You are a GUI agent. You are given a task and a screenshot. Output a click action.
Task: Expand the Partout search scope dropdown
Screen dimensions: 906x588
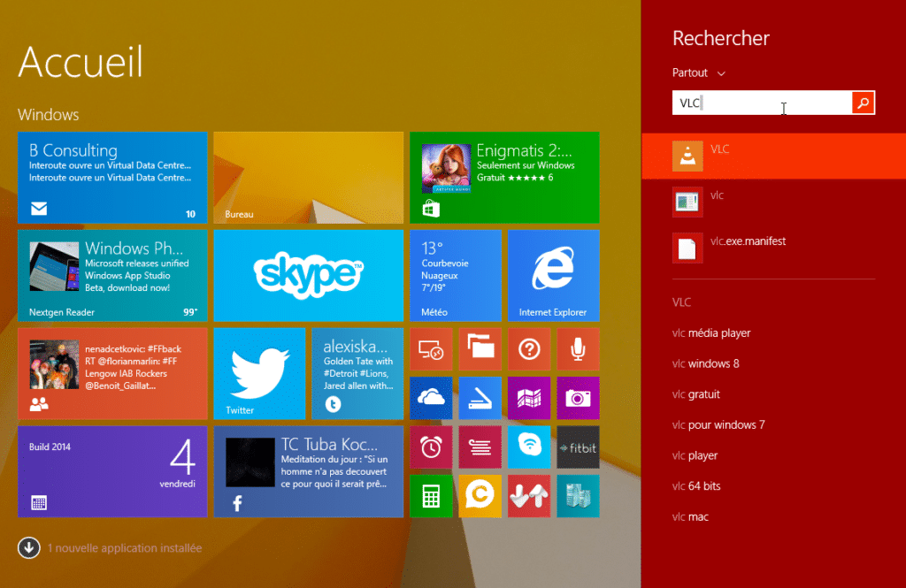[x=699, y=73]
